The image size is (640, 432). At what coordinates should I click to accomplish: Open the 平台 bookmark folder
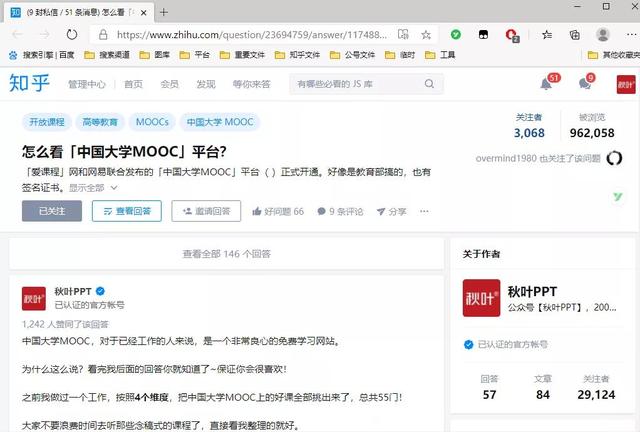tap(195, 55)
